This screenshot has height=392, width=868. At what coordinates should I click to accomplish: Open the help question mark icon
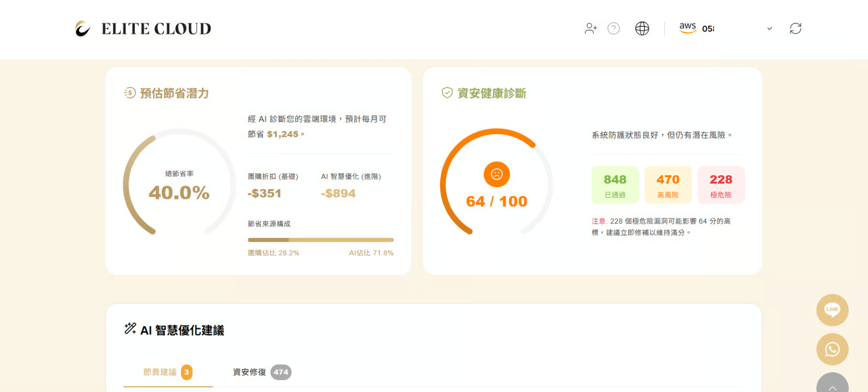pos(613,29)
